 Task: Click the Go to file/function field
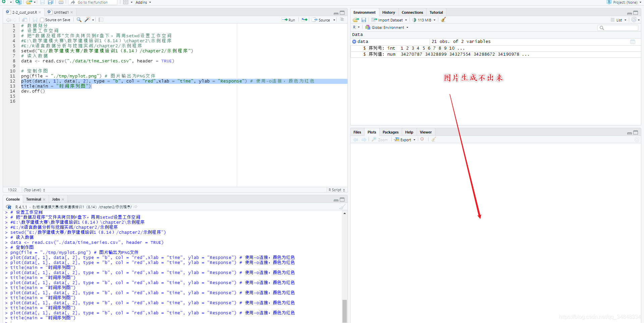click(93, 2)
